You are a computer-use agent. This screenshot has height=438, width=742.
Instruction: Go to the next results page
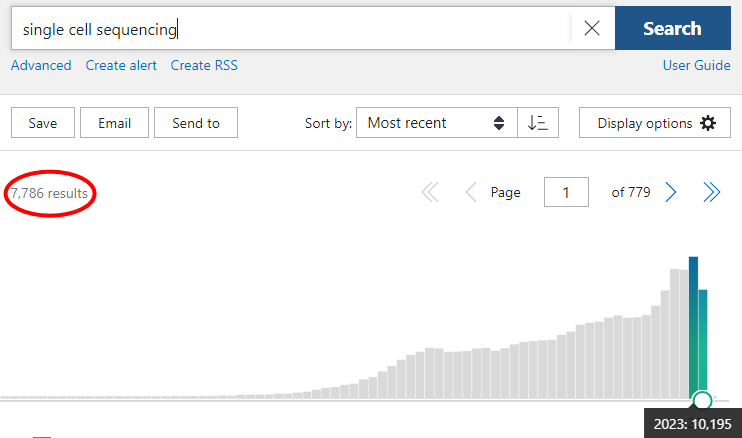click(672, 193)
